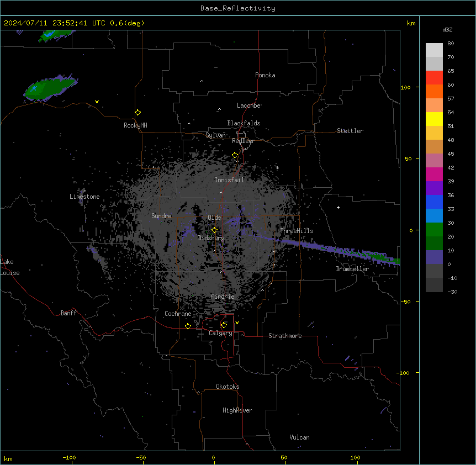Click the Strathmore label

[285, 336]
